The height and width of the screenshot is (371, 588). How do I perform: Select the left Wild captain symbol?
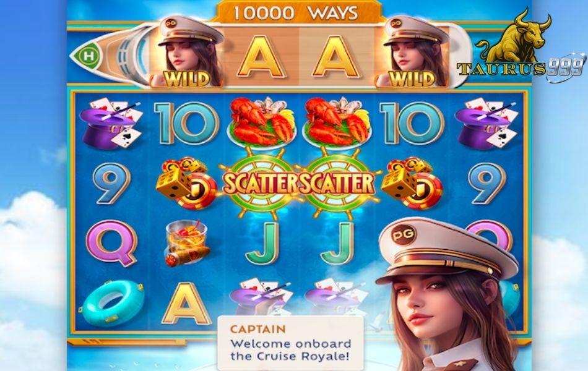(x=187, y=52)
